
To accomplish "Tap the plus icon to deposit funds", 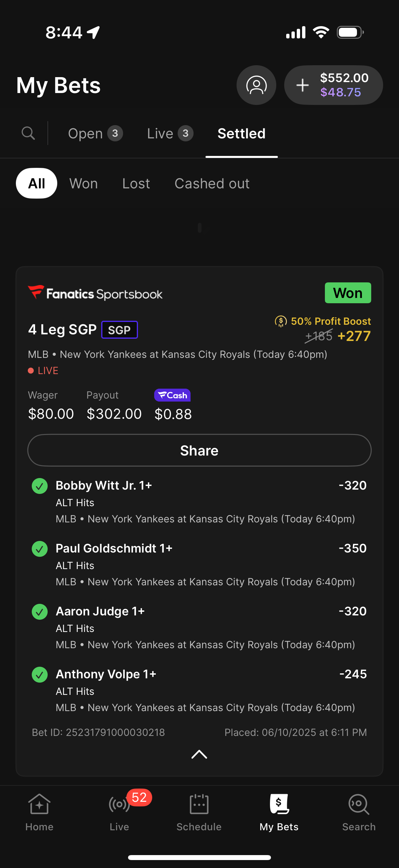I will click(x=302, y=85).
